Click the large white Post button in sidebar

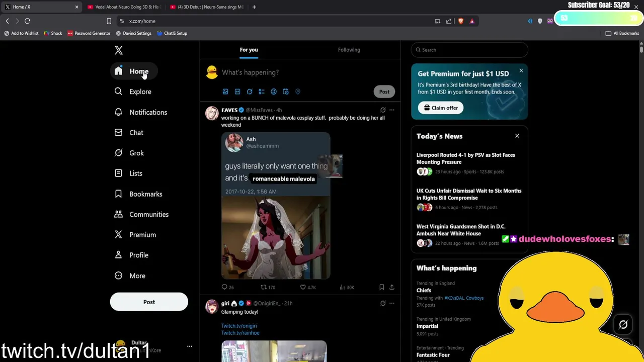pos(149,302)
